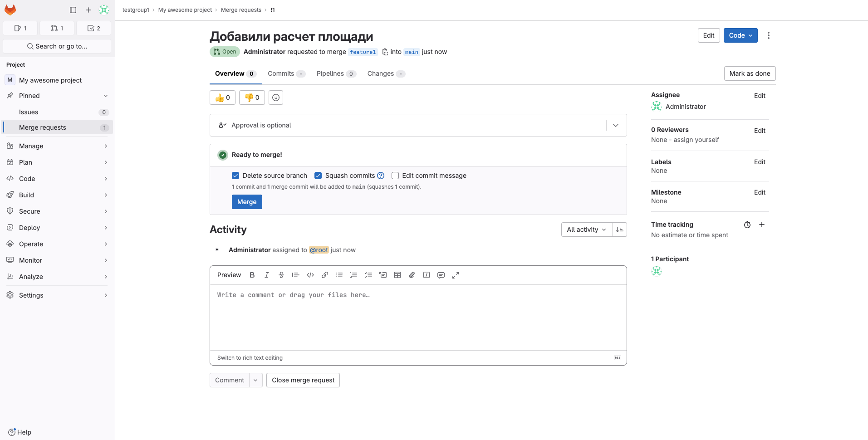868x440 pixels.
Task: Go to the fullscreen editing mode
Action: pos(456,275)
